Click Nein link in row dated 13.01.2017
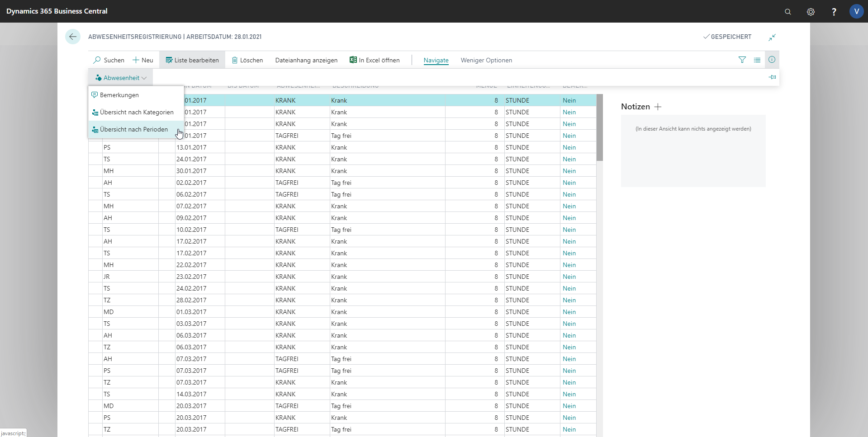The image size is (868, 437). (x=569, y=147)
